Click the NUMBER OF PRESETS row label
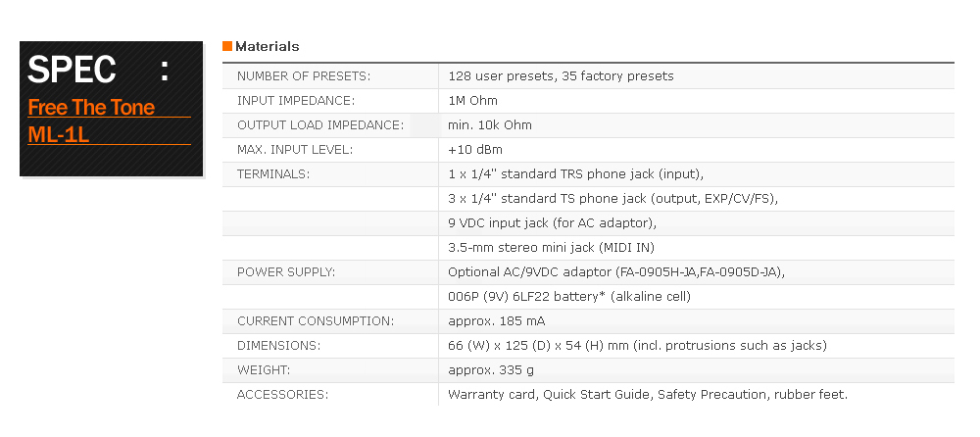The height and width of the screenshot is (437, 980). (x=304, y=76)
